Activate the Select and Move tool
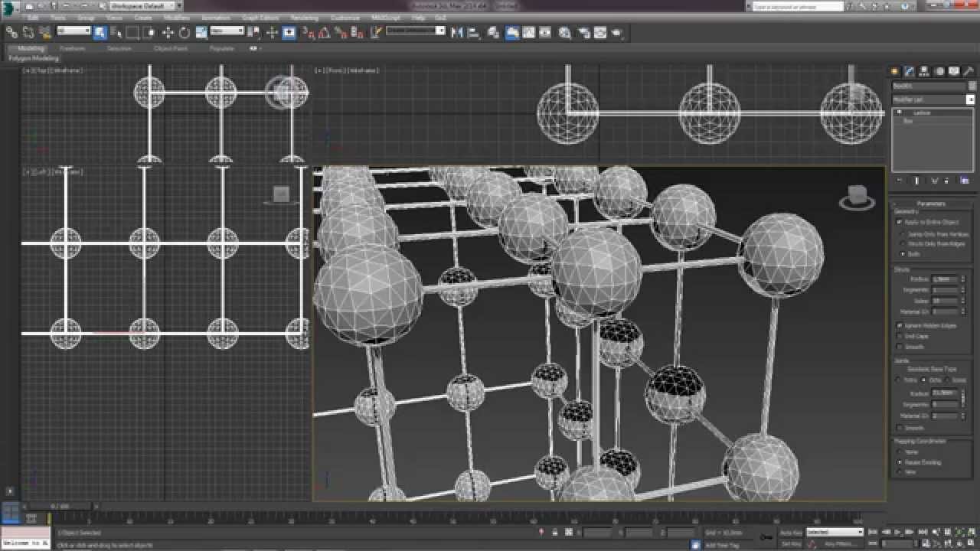This screenshot has width=980, height=551. [x=168, y=32]
